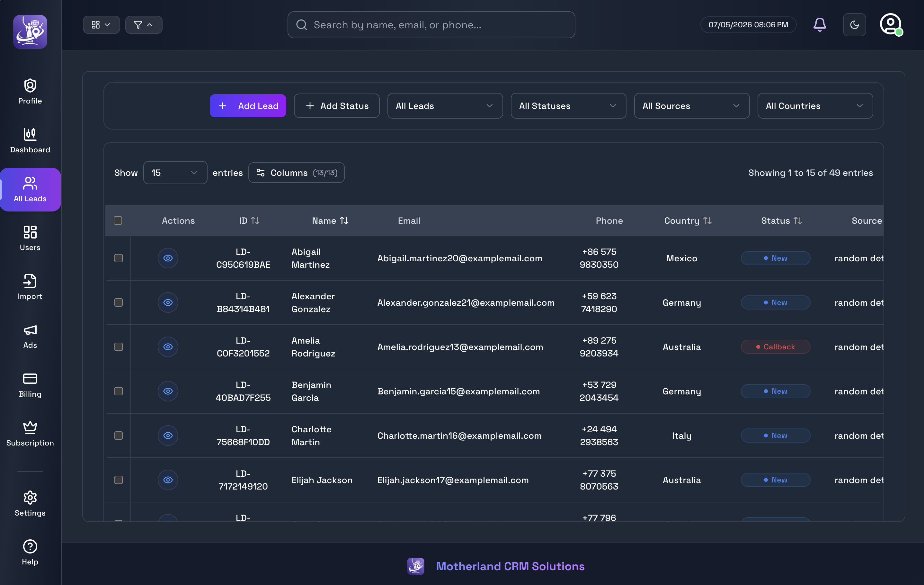View Abigail Martinez lead details eye icon
Screen dimensions: 924x585
pos(168,258)
